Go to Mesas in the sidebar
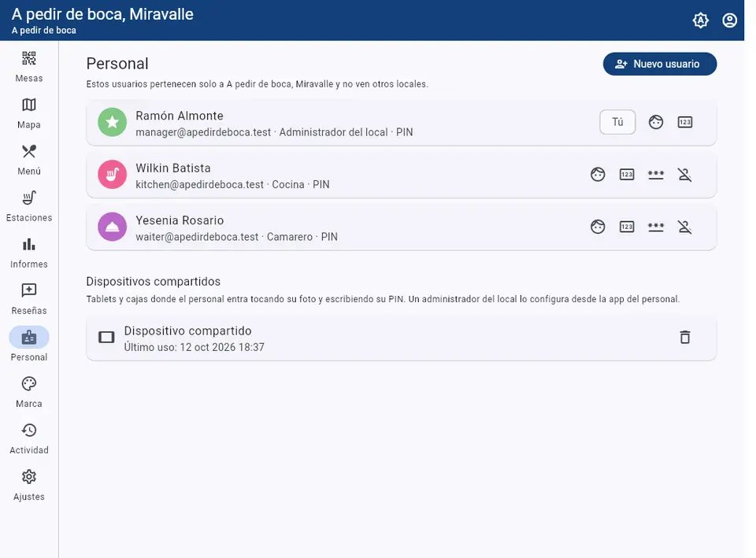The width and height of the screenshot is (756, 558). [29, 67]
